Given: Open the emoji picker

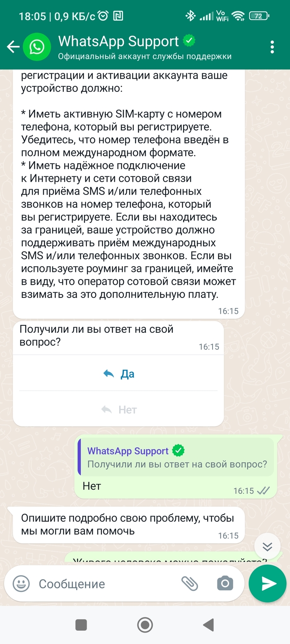Looking at the screenshot, I should point(21,584).
